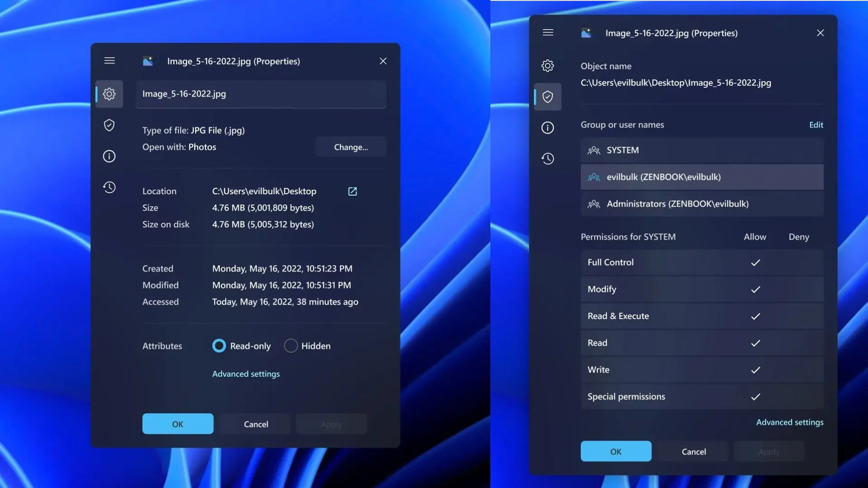
Task: Toggle Allow check for Read permission
Action: (755, 343)
